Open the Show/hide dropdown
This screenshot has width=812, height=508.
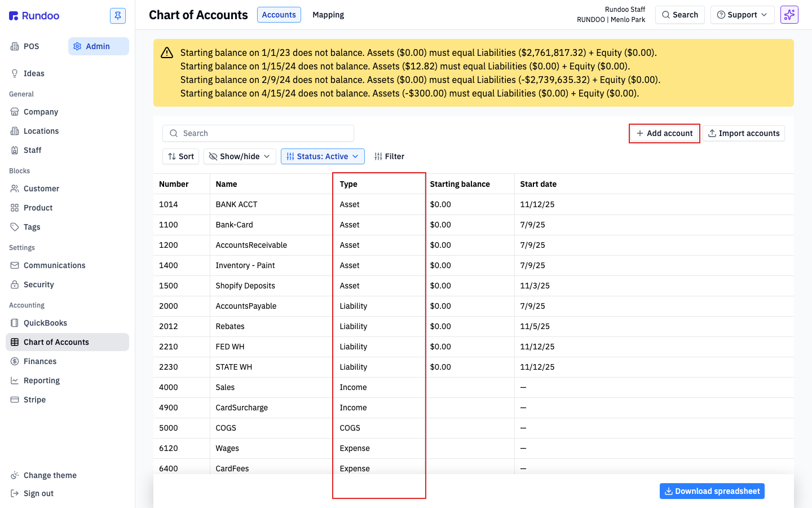[240, 156]
